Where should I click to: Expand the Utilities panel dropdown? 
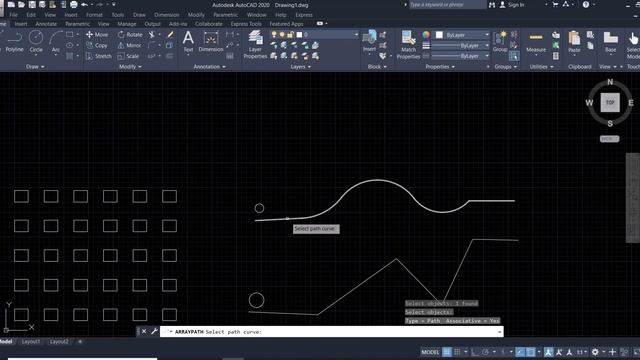click(542, 67)
